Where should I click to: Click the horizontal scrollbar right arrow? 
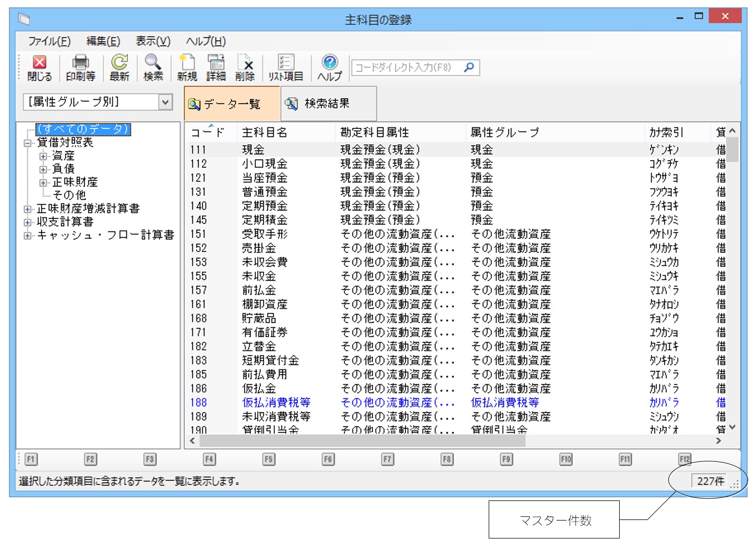[718, 441]
